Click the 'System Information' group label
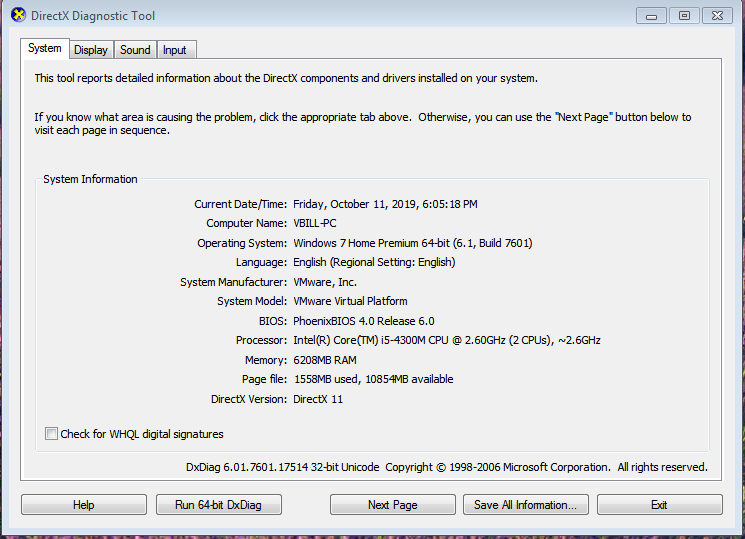 click(x=90, y=179)
